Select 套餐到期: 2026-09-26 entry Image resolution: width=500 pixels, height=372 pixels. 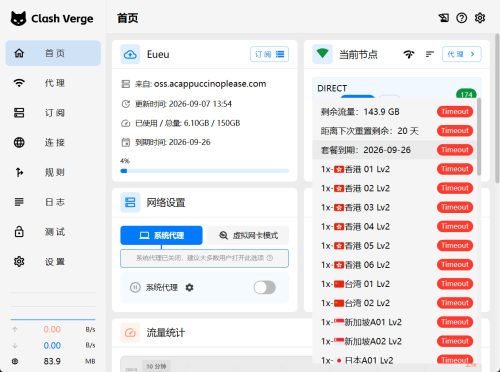[395, 150]
